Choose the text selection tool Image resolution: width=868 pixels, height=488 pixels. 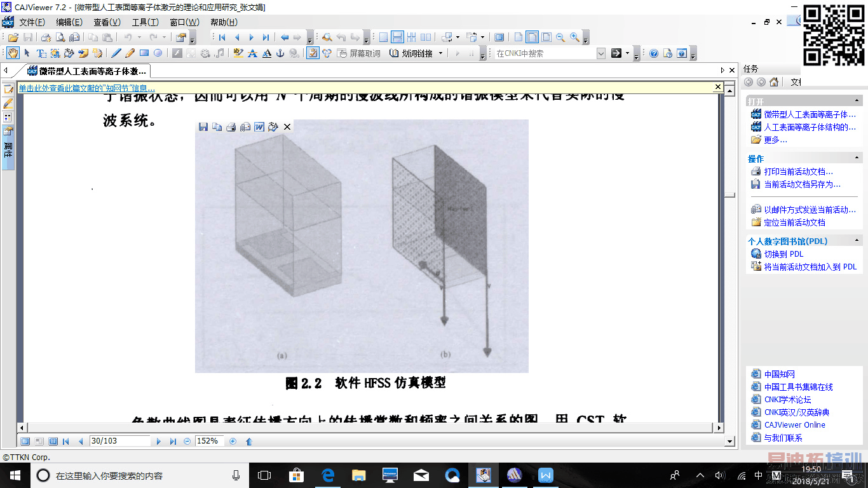(x=41, y=53)
